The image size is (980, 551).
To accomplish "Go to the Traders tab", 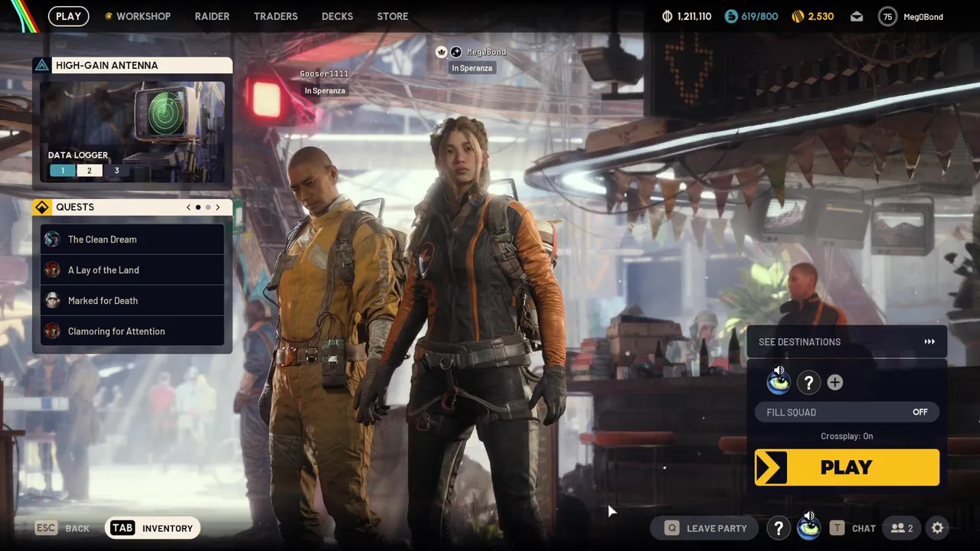I will click(x=277, y=16).
